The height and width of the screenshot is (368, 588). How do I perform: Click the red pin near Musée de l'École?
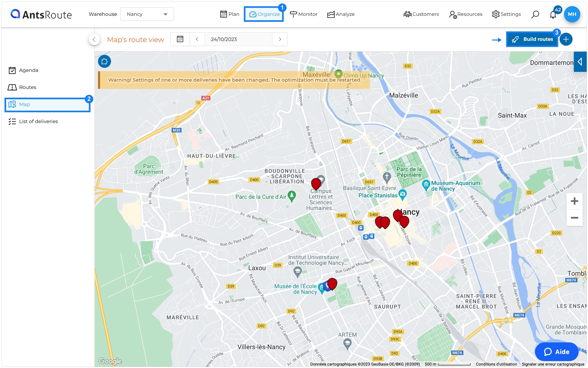[332, 283]
